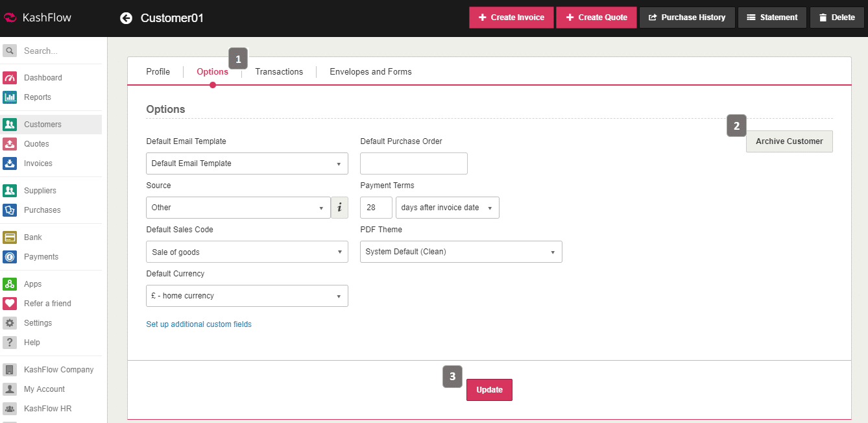Click Set up additional custom fields link

tap(199, 324)
